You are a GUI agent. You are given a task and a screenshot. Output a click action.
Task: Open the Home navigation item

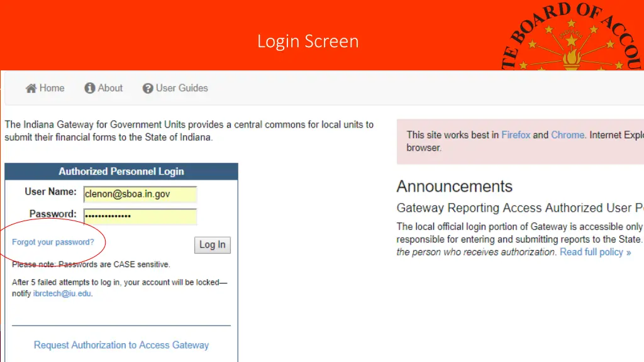(52, 88)
